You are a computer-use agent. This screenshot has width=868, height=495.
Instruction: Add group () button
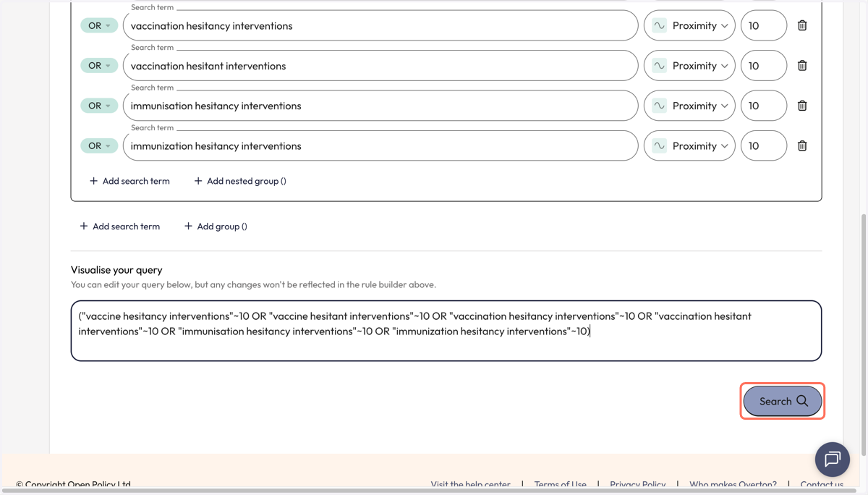pos(216,226)
